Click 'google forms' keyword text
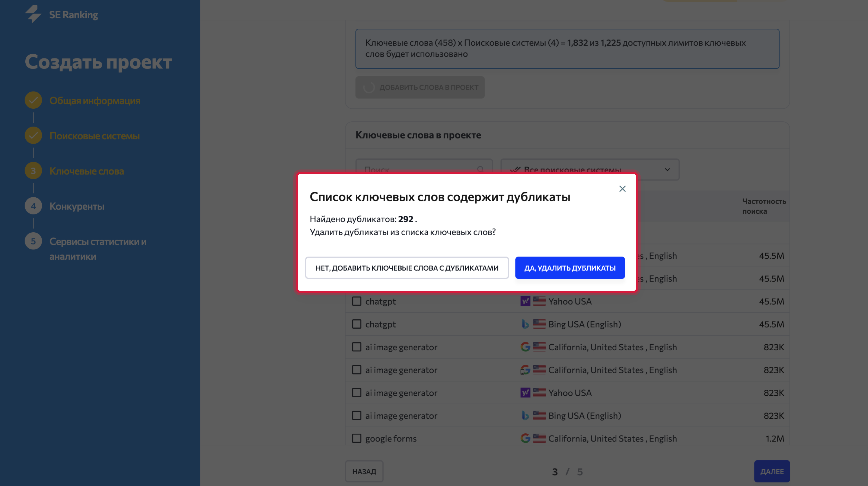Viewport: 868px width, 486px height. pyautogui.click(x=391, y=439)
